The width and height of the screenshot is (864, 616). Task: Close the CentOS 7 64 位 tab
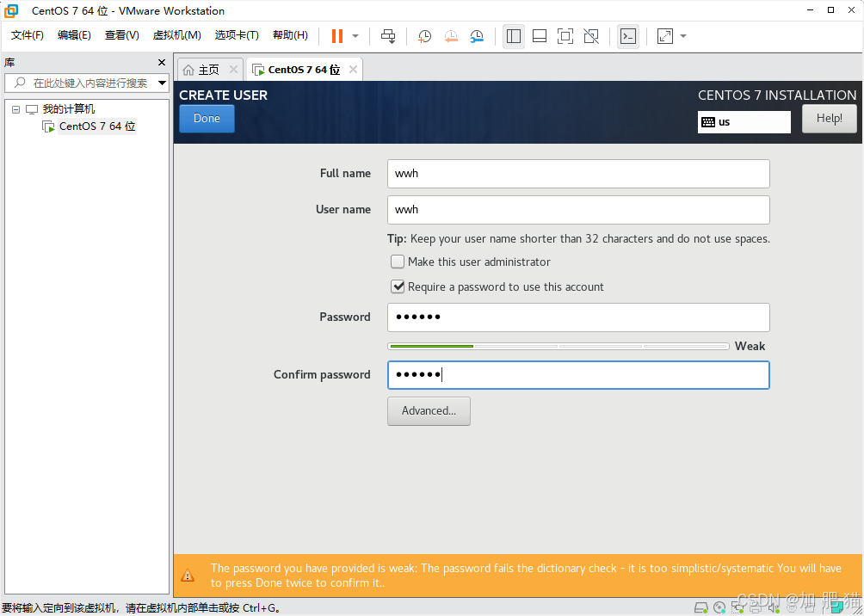coord(353,70)
